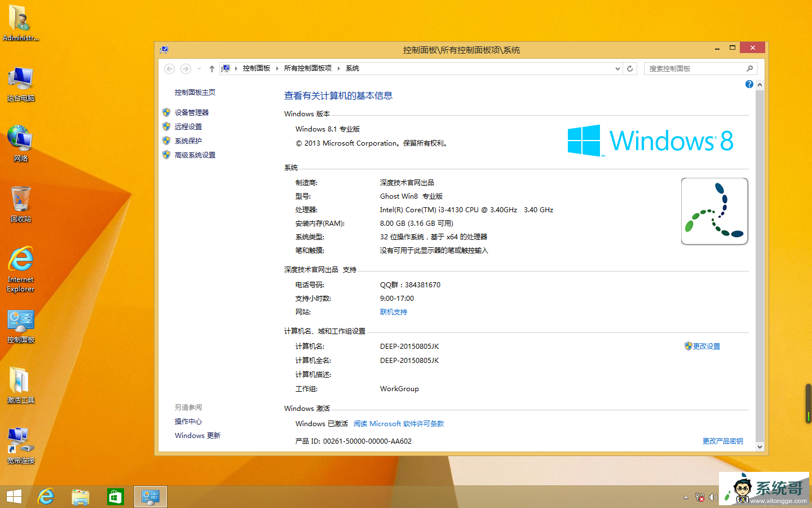
Task: Click the forward navigation arrow
Action: [186, 69]
